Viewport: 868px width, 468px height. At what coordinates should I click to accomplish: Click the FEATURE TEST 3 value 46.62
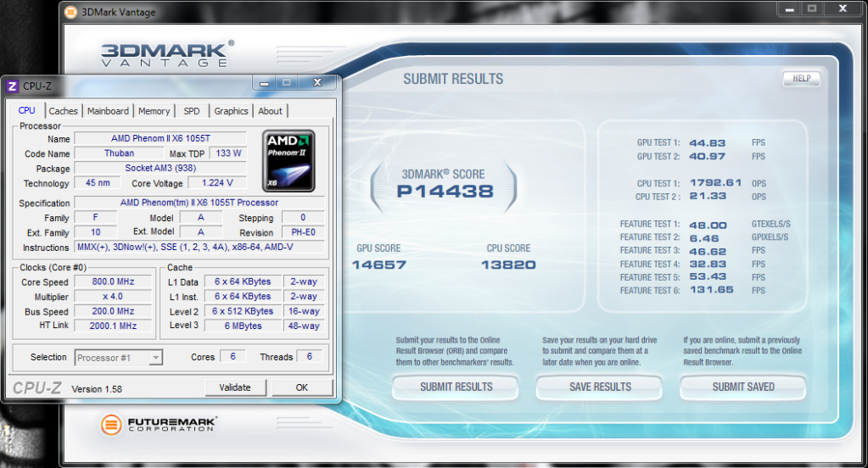708,251
